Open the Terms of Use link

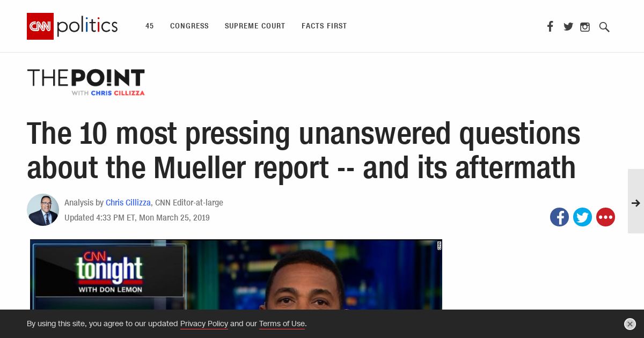click(x=282, y=324)
